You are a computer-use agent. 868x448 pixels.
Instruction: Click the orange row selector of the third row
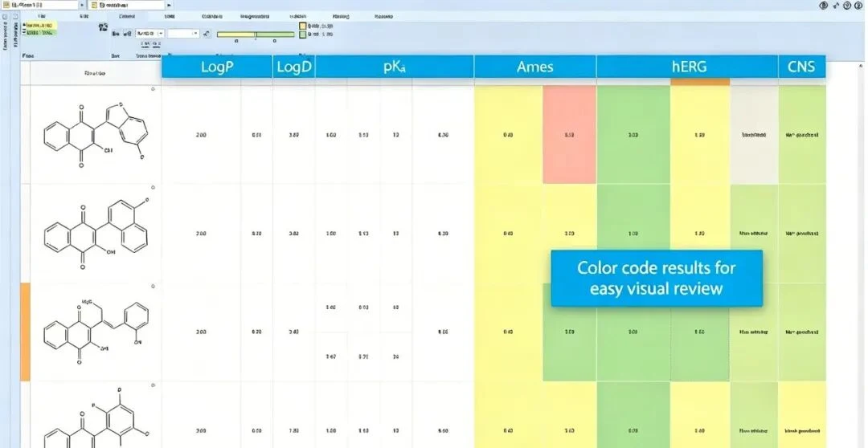point(25,332)
